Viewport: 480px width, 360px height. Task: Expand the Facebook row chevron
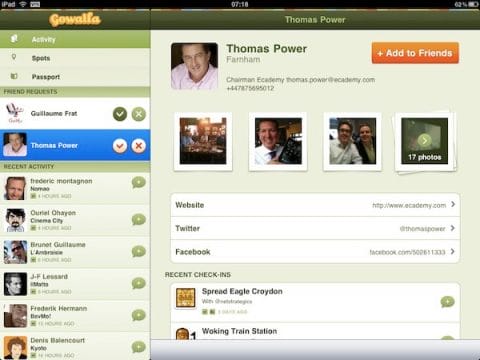453,251
